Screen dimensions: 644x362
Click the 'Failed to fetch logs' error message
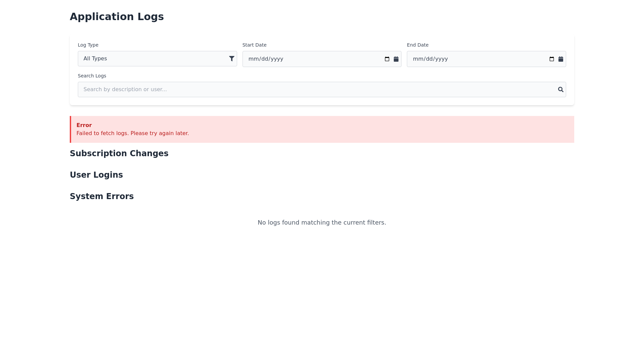point(133,133)
